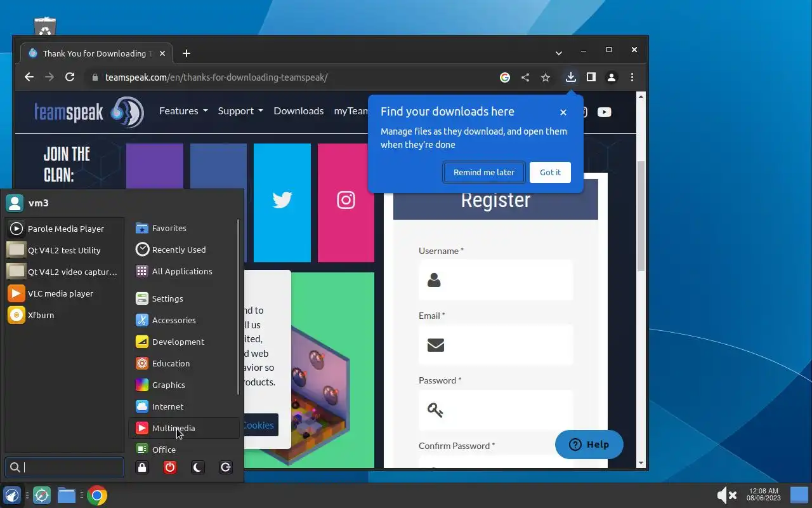This screenshot has height=508, width=812.
Task: Click Got it button
Action: 550,172
